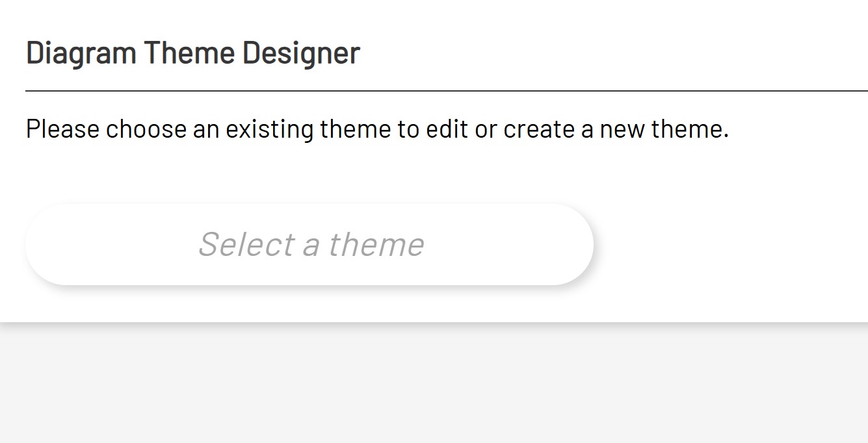Click the Diagram Theme Designer heading
The width and height of the screenshot is (868, 443).
pos(192,52)
